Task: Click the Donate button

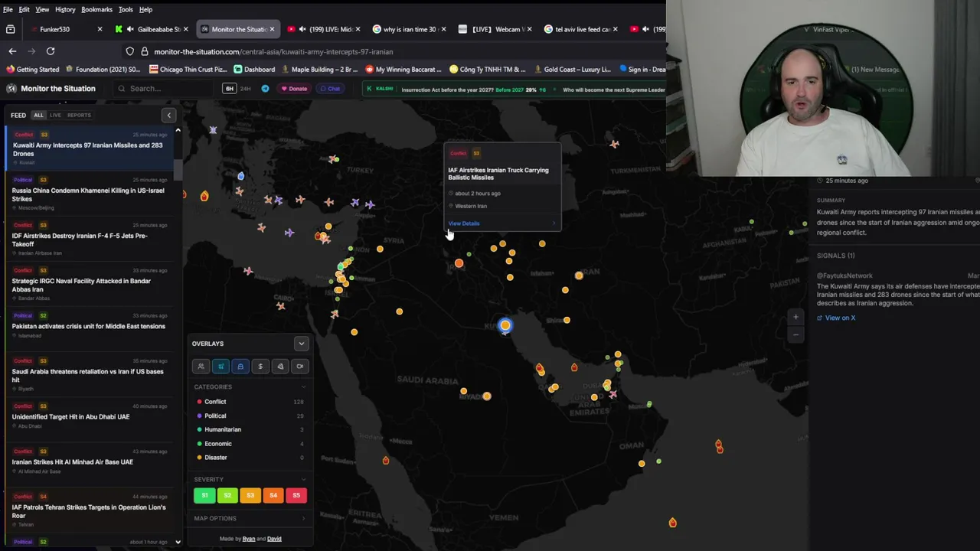Action: point(293,89)
